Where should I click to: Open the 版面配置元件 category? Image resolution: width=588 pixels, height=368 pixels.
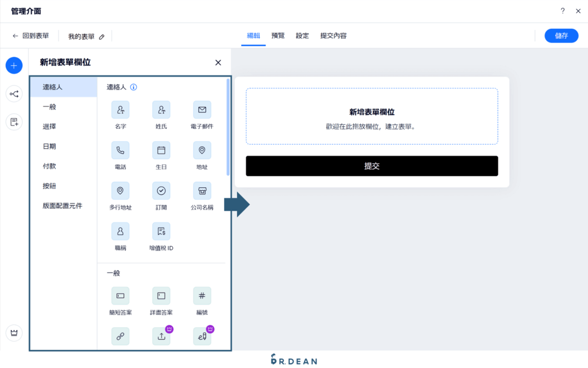pyautogui.click(x=61, y=205)
